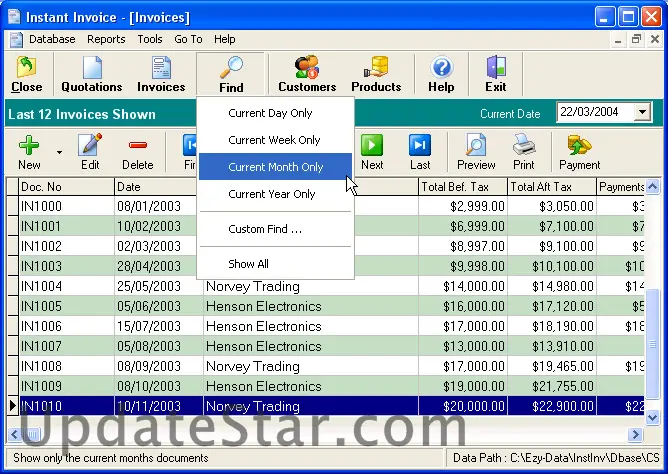Go to the Next invoice record
This screenshot has width=668, height=474.
click(372, 152)
